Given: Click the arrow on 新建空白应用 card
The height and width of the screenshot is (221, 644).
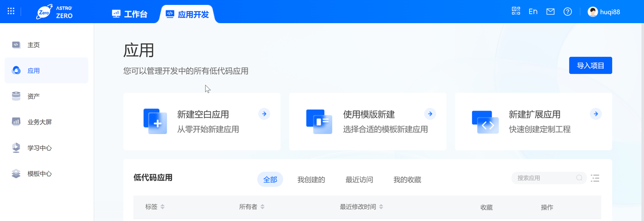Looking at the screenshot, I should pos(264,114).
